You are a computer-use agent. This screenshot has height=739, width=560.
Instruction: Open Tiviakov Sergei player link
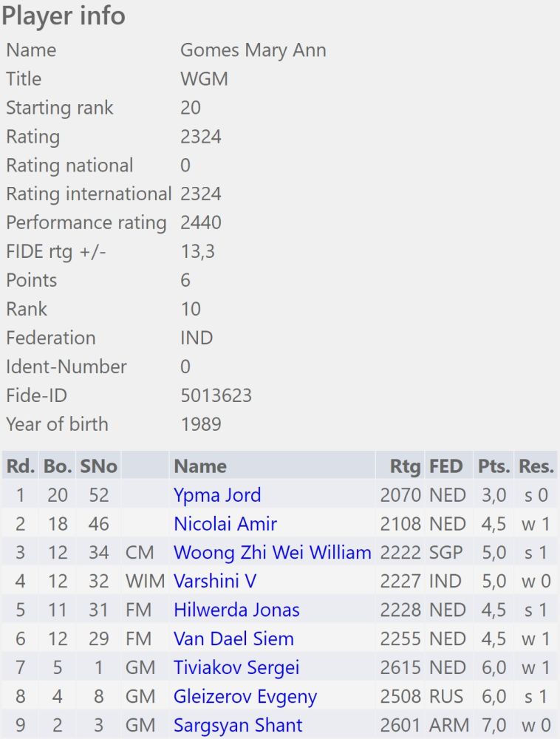click(x=236, y=668)
